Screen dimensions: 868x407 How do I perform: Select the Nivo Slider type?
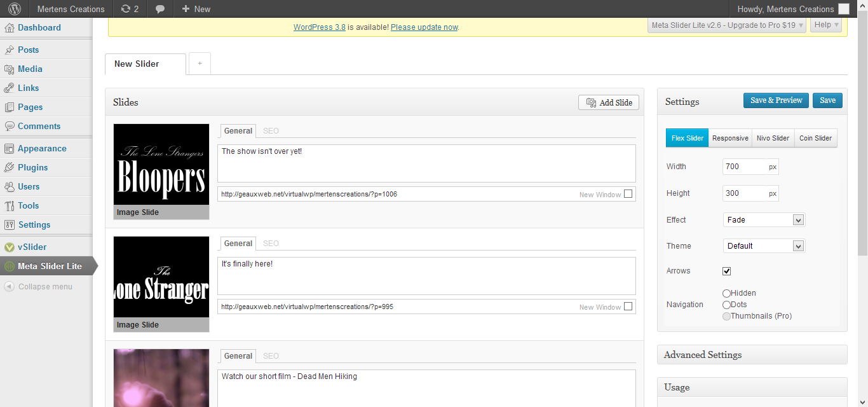coord(773,138)
